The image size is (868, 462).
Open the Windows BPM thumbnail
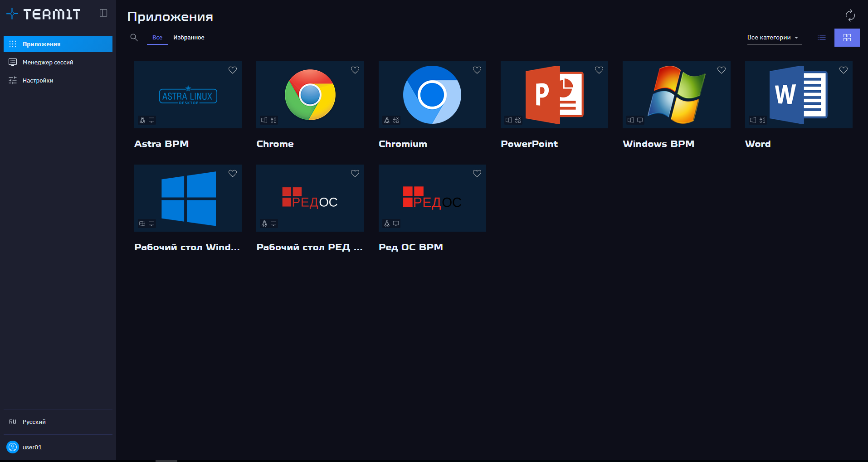tap(677, 95)
